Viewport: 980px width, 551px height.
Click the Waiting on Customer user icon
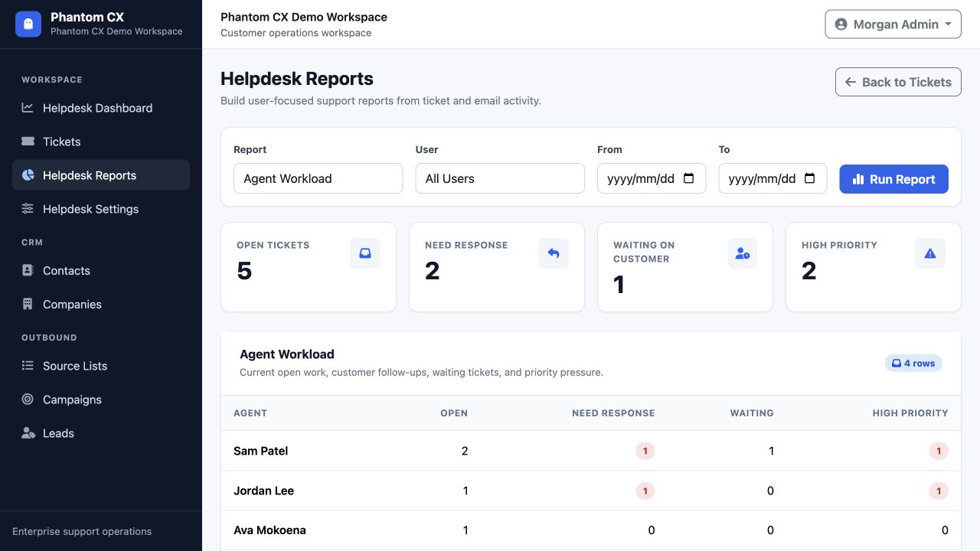[x=742, y=253]
